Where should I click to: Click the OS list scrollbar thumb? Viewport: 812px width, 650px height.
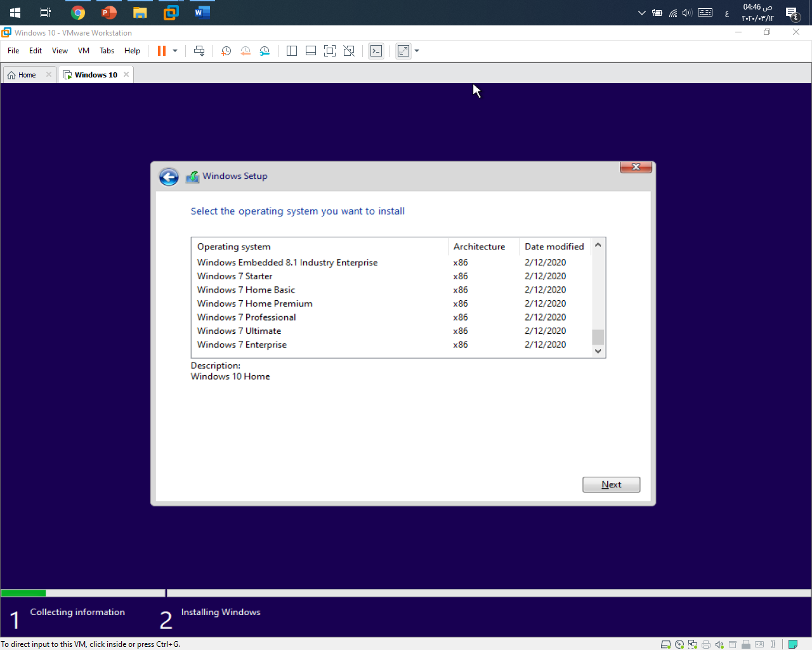tap(598, 337)
